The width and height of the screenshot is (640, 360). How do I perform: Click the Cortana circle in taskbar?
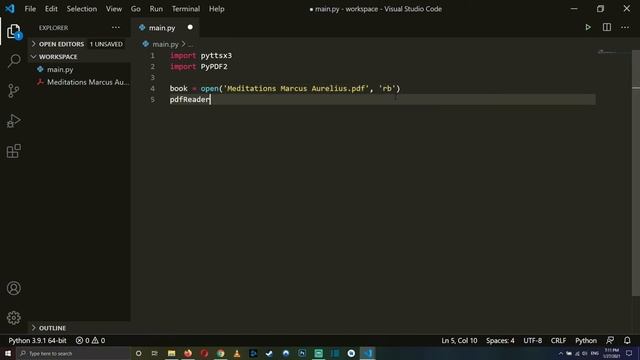[x=138, y=353]
